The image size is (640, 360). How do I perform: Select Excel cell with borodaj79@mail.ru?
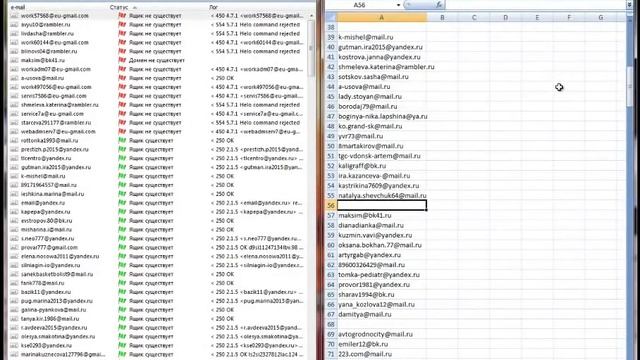click(382, 107)
